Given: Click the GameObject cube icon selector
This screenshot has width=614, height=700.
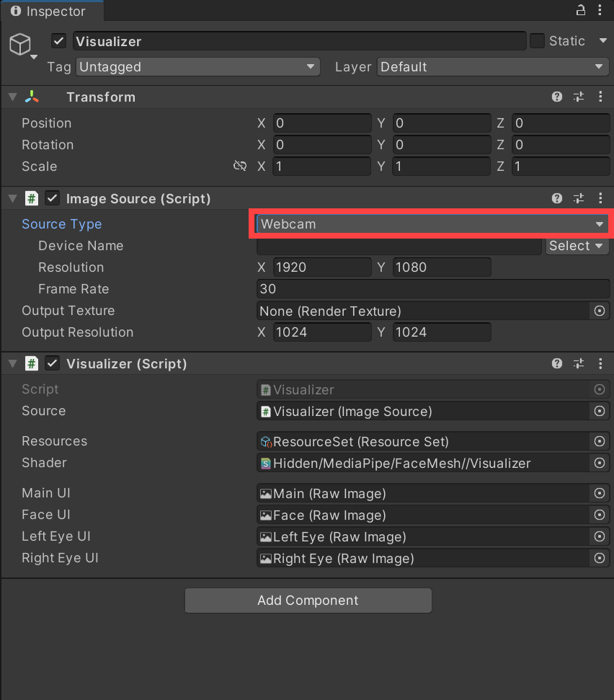Looking at the screenshot, I should click(x=22, y=45).
